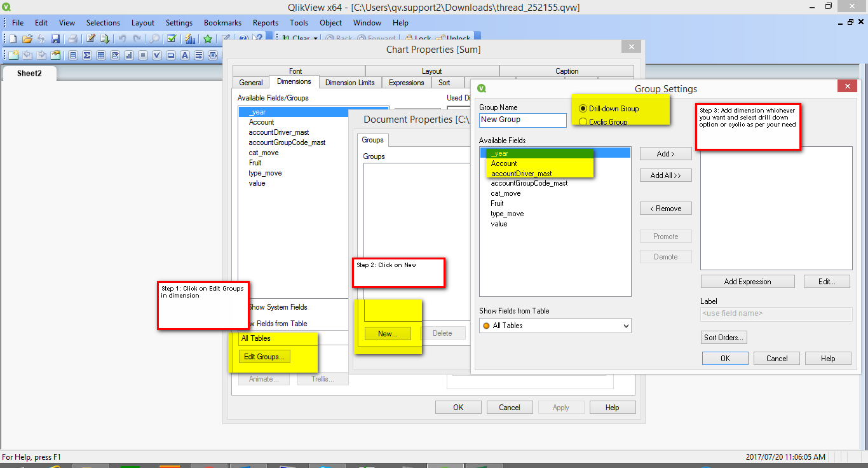
Task: Click the Undo arrow icon
Action: click(x=123, y=39)
